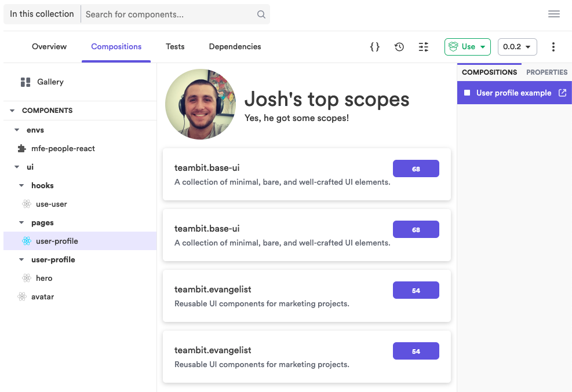Collapse the envs folder
Screen dimensions: 572x392
click(17, 130)
